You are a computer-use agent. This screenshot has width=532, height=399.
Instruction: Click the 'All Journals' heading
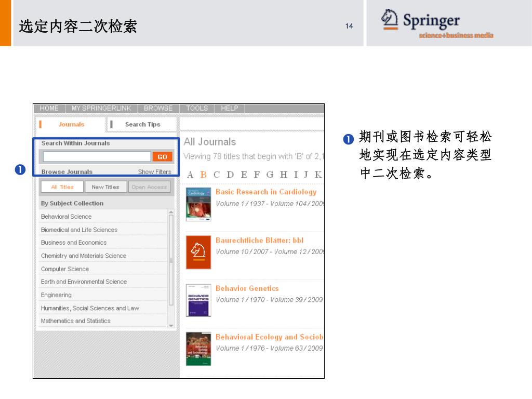[210, 142]
